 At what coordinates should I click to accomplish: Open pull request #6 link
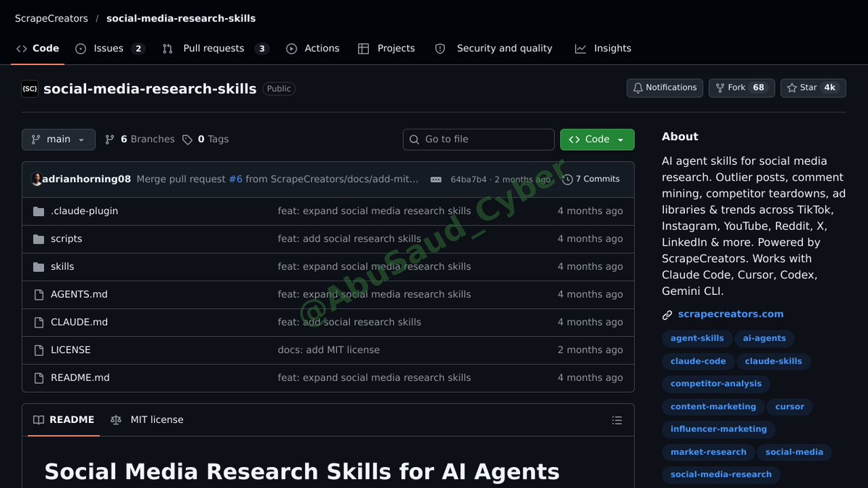coord(236,179)
